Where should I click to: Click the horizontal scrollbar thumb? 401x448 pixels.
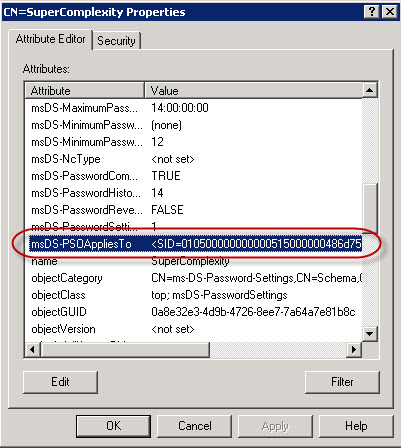tap(125, 349)
